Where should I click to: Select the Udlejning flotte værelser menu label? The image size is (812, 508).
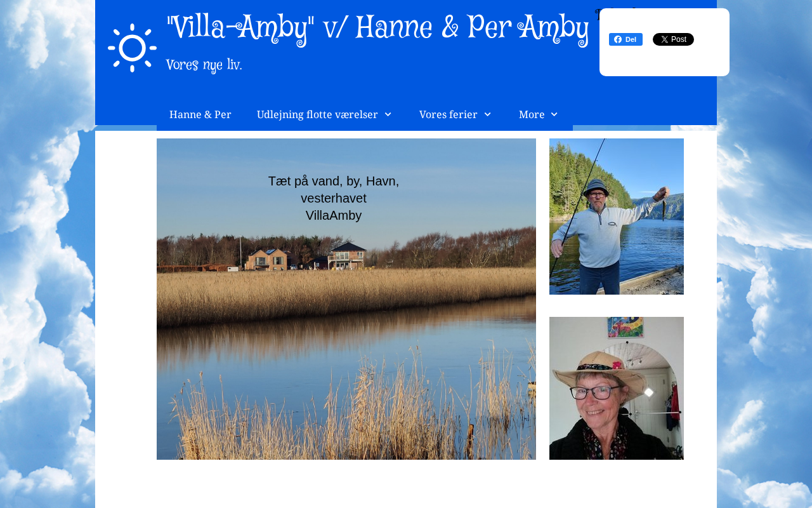coord(317,115)
